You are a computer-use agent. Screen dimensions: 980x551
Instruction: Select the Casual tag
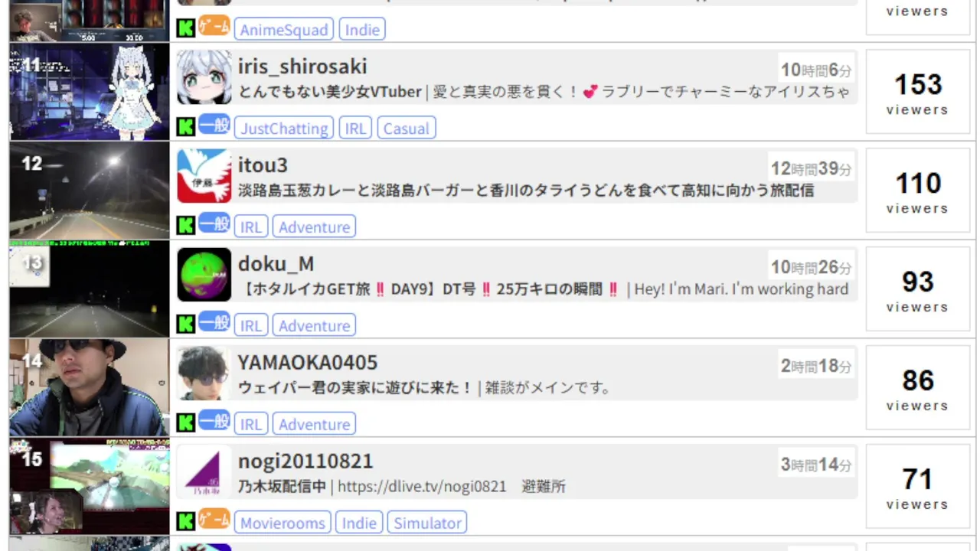click(407, 128)
